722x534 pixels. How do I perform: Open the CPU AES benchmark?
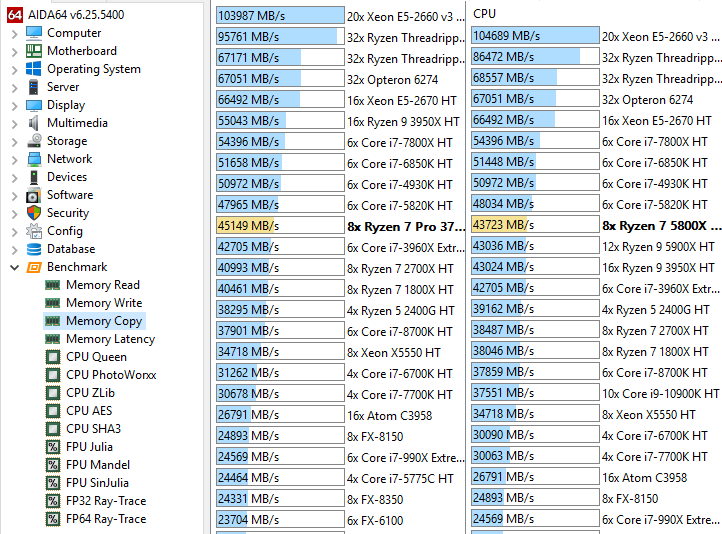point(89,411)
